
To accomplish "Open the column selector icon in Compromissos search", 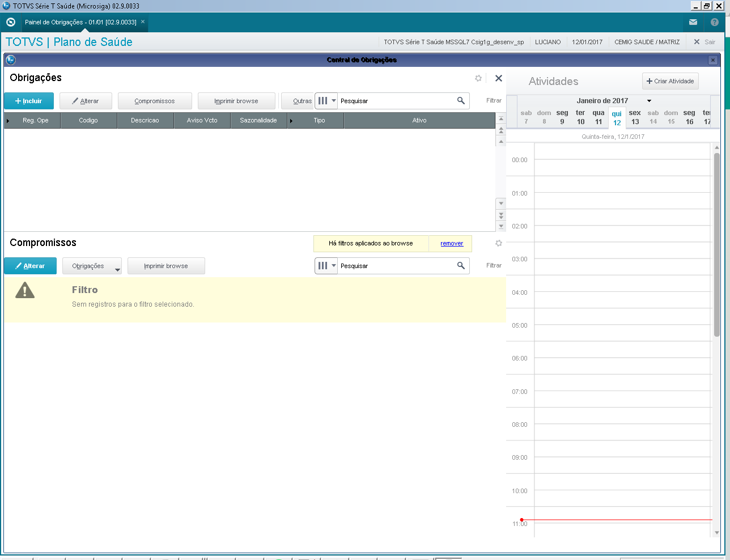I will click(x=323, y=266).
